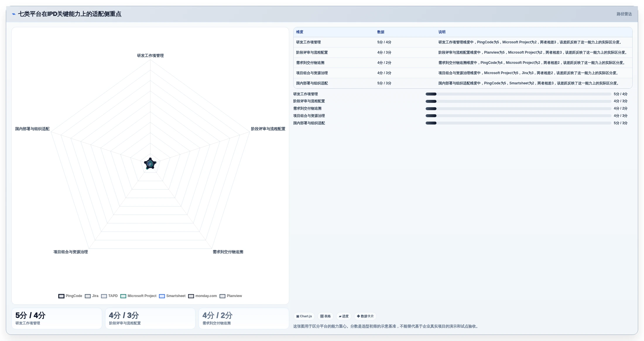Click the 数据 column header
The height and width of the screenshot is (341, 644).
coord(381,32)
